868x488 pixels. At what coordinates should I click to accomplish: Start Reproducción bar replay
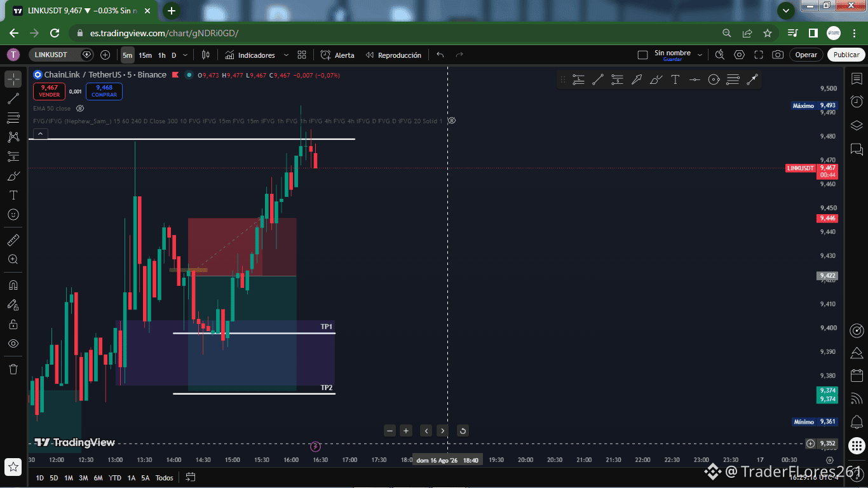click(x=393, y=55)
